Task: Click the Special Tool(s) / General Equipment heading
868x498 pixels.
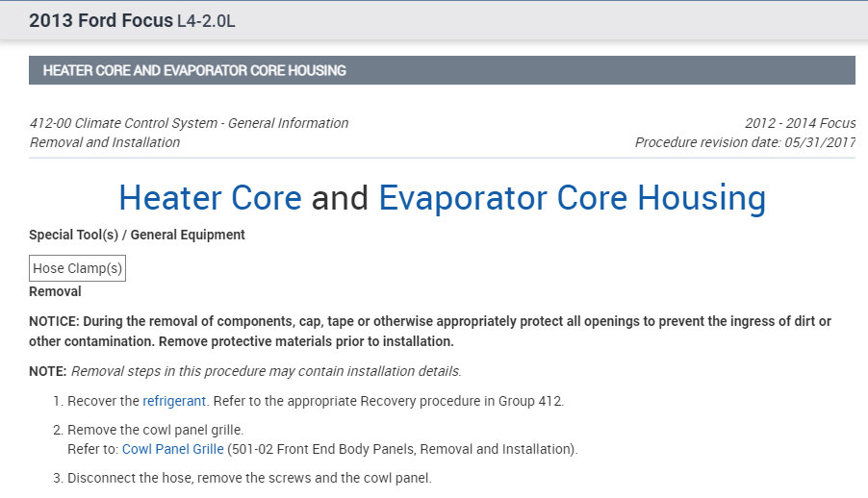Action: [x=137, y=235]
